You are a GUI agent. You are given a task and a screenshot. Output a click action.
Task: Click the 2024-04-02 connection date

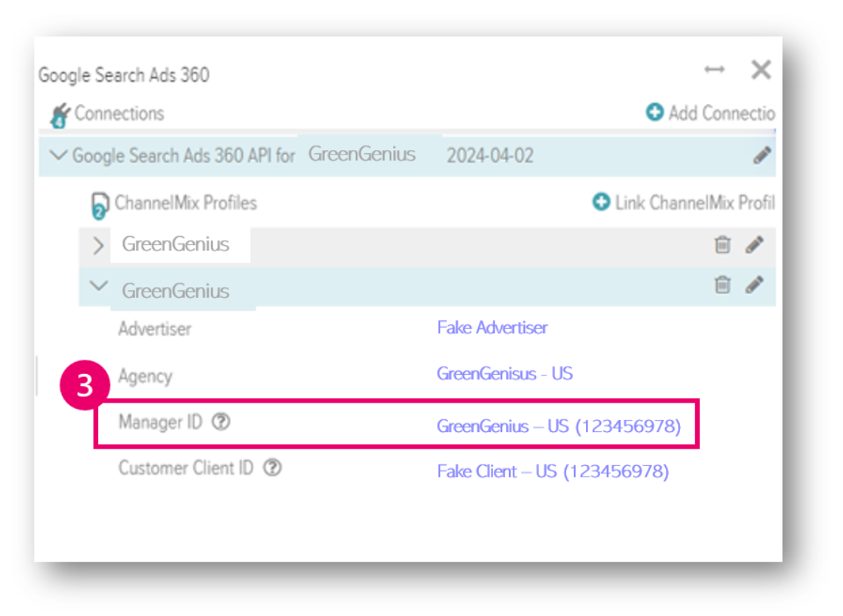coord(490,156)
